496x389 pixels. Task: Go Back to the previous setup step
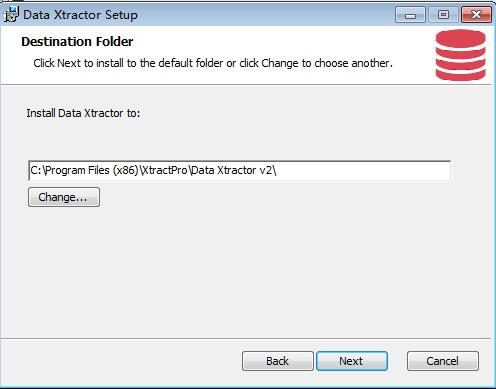pyautogui.click(x=278, y=361)
